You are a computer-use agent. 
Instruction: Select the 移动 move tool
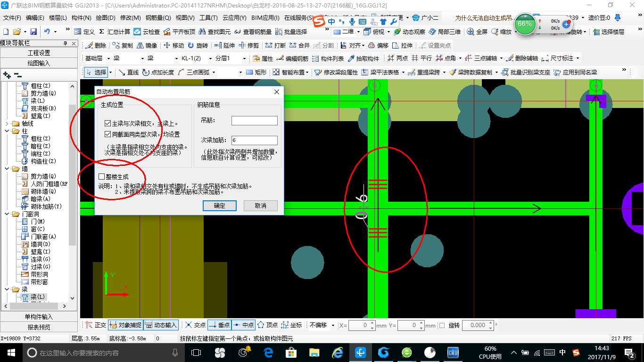pyautogui.click(x=173, y=46)
